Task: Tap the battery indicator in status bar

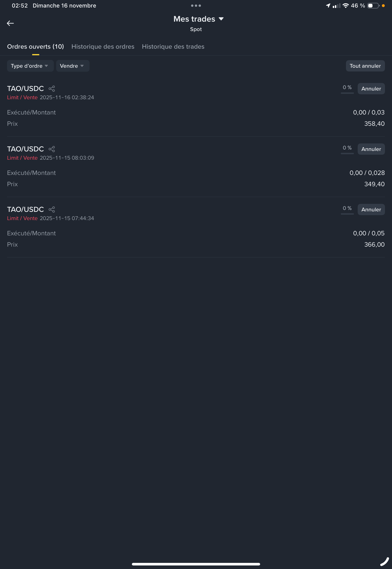Action: [x=373, y=6]
